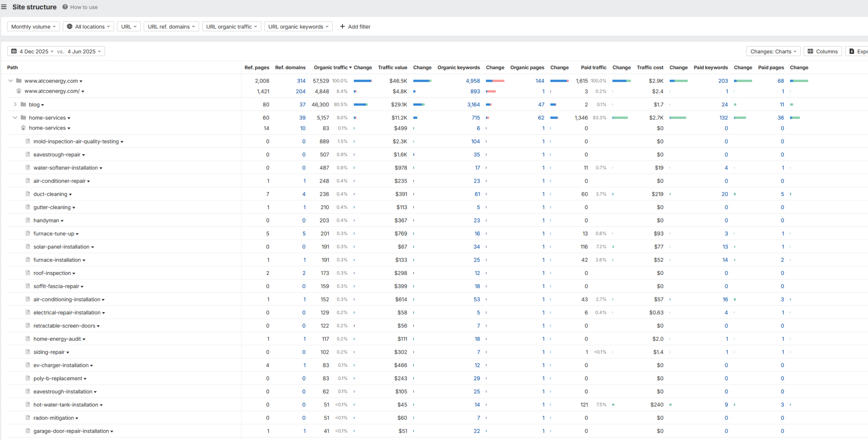
Task: Open the Monthly volume dropdown
Action: tap(33, 26)
